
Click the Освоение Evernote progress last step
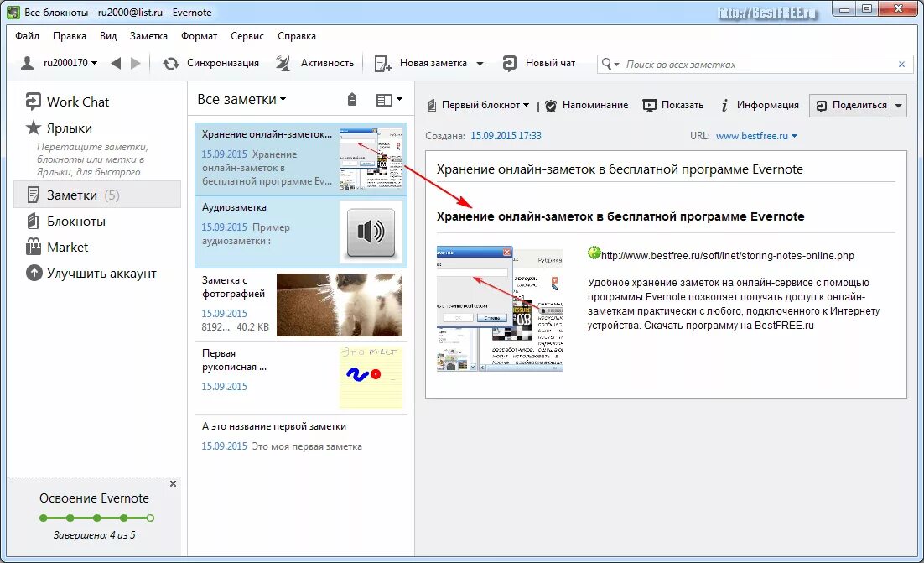point(150,519)
